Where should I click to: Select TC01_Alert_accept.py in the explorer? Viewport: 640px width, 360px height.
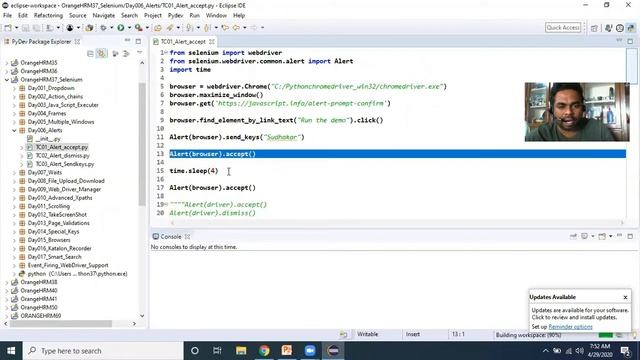click(62, 147)
